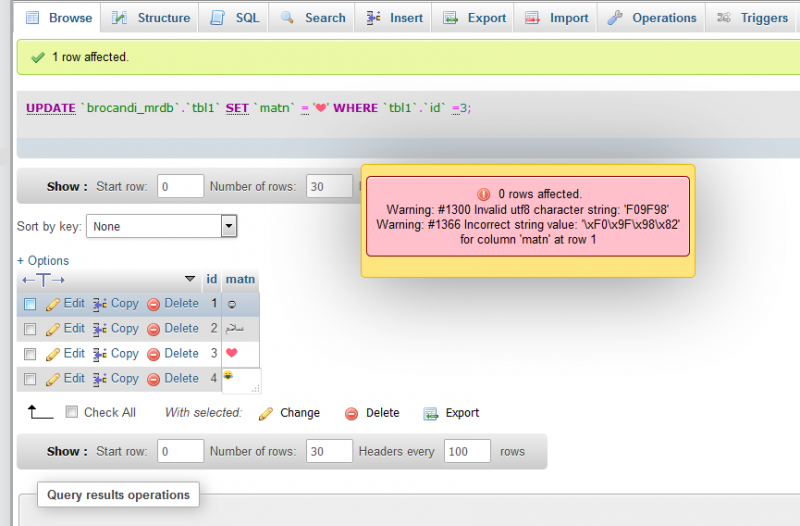The height and width of the screenshot is (526, 800).
Task: Click the pencil Edit icon for row 4
Action: pyautogui.click(x=53, y=379)
